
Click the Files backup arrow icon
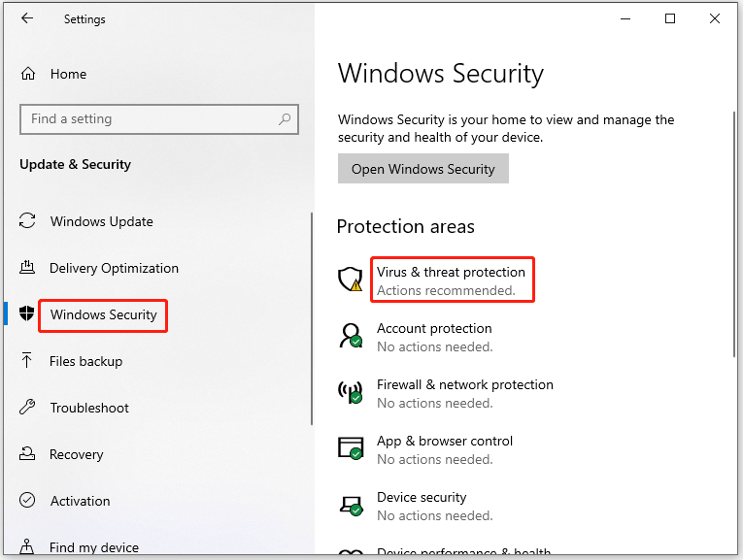(x=27, y=361)
